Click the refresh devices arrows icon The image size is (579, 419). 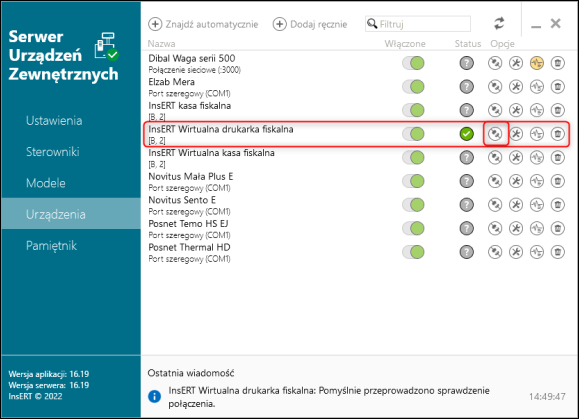pos(499,24)
